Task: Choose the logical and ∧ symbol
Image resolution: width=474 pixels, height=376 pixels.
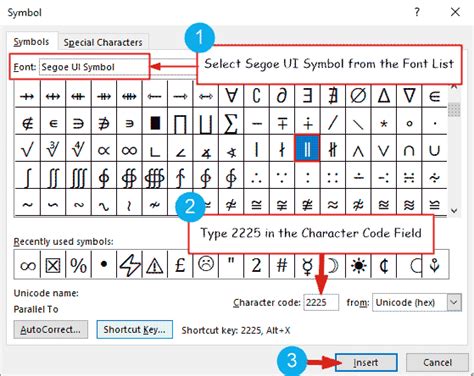Action: pos(358,149)
